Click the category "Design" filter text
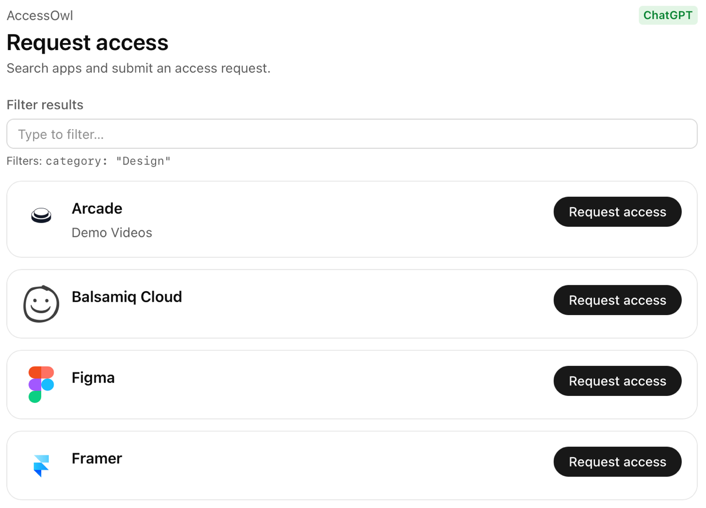Image resolution: width=706 pixels, height=508 pixels. tap(108, 161)
